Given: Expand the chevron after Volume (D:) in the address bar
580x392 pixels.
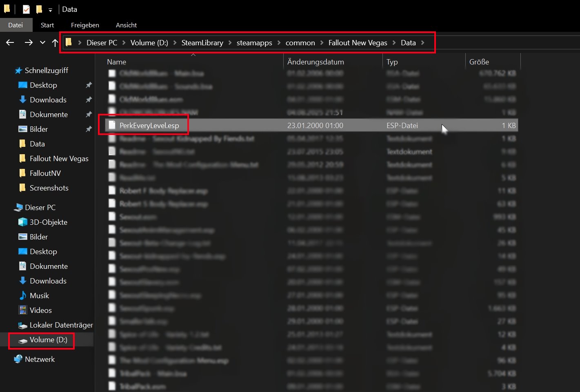Looking at the screenshot, I should [x=175, y=43].
